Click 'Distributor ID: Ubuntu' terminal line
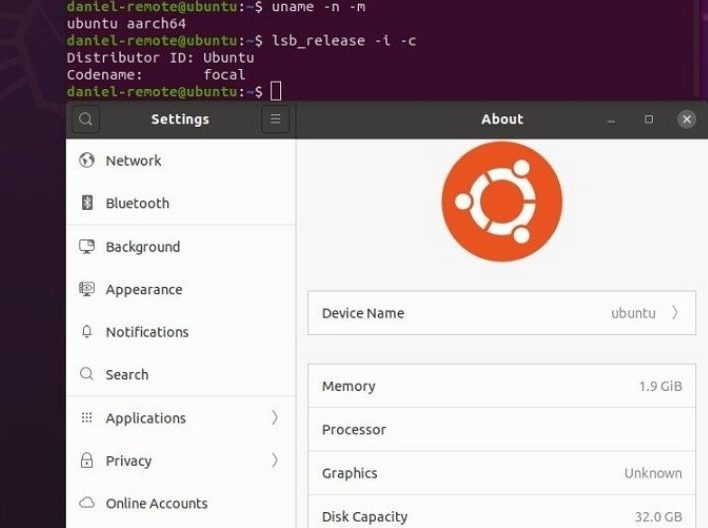Screen dimensions: 708x528 tap(160, 58)
